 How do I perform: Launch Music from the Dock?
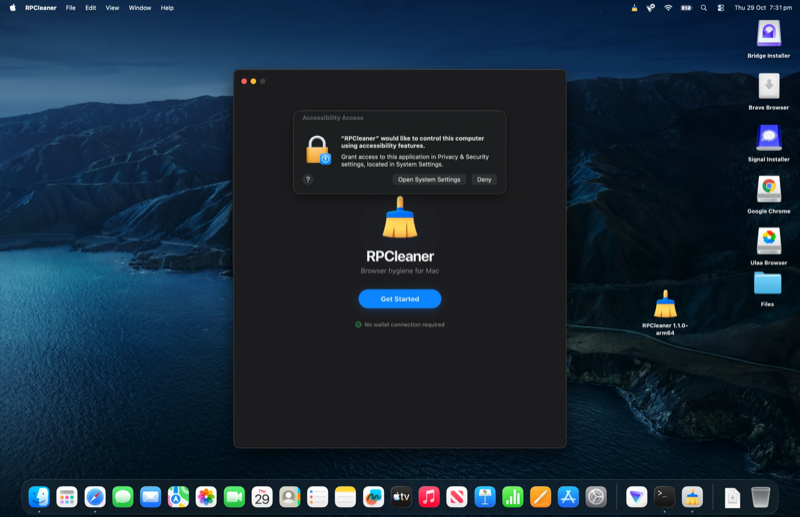tap(429, 497)
